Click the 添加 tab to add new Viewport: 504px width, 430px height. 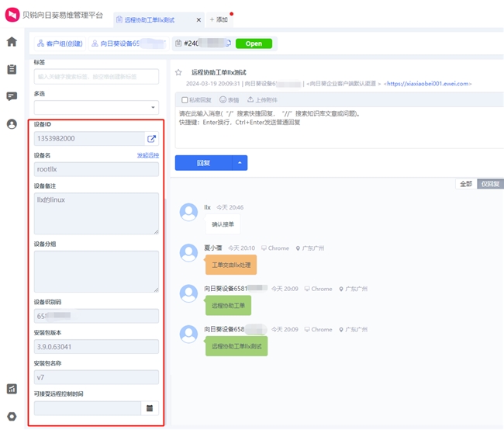click(x=219, y=19)
